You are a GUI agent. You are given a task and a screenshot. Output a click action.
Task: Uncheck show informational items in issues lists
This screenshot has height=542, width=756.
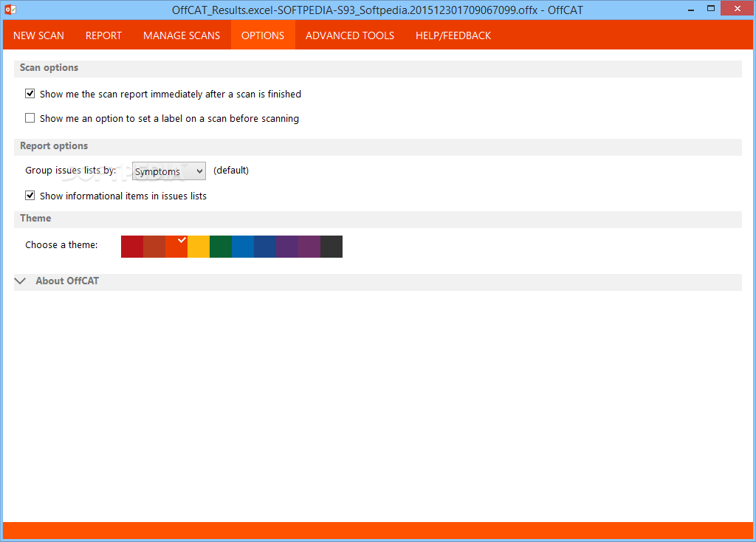tap(30, 195)
